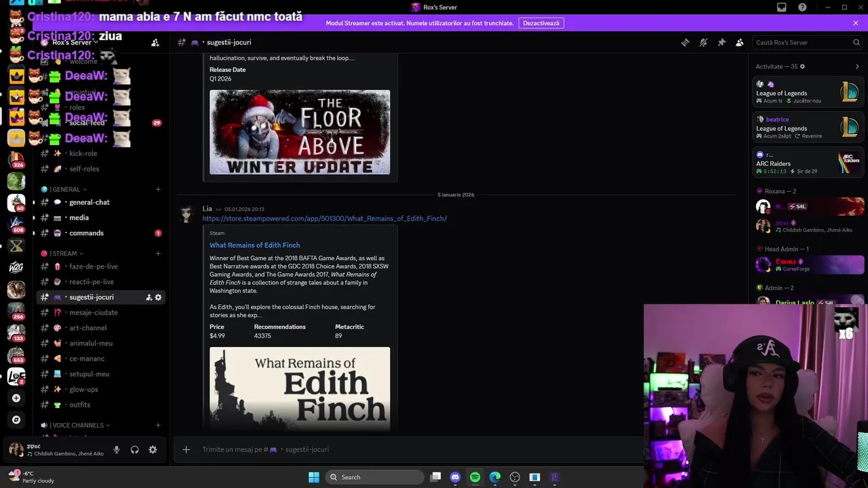Open Spotify from the taskbar
This screenshot has width=868, height=488.
point(475,477)
